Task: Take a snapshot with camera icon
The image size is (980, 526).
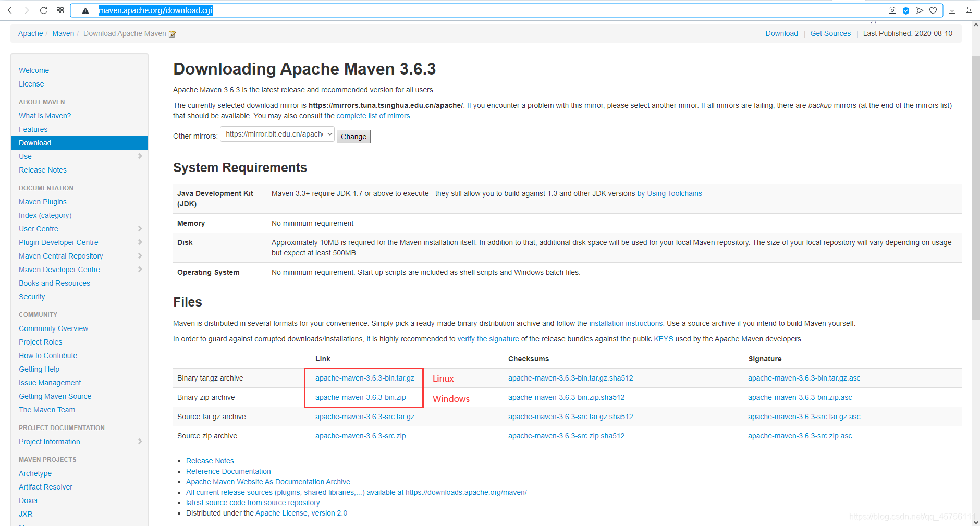Action: (892, 10)
